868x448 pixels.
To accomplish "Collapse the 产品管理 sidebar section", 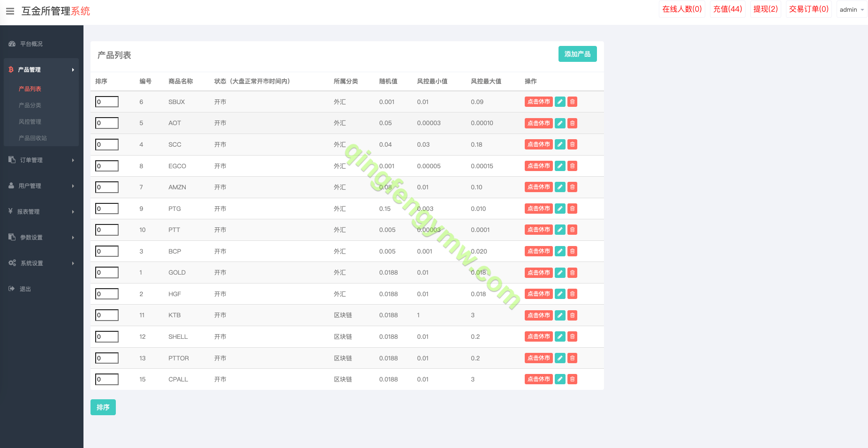I will click(x=41, y=69).
